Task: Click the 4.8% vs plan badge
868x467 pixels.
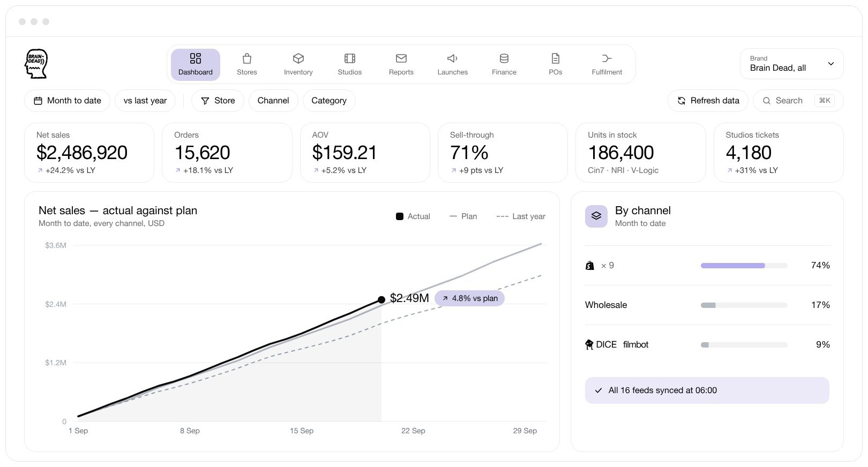Action: (x=469, y=298)
